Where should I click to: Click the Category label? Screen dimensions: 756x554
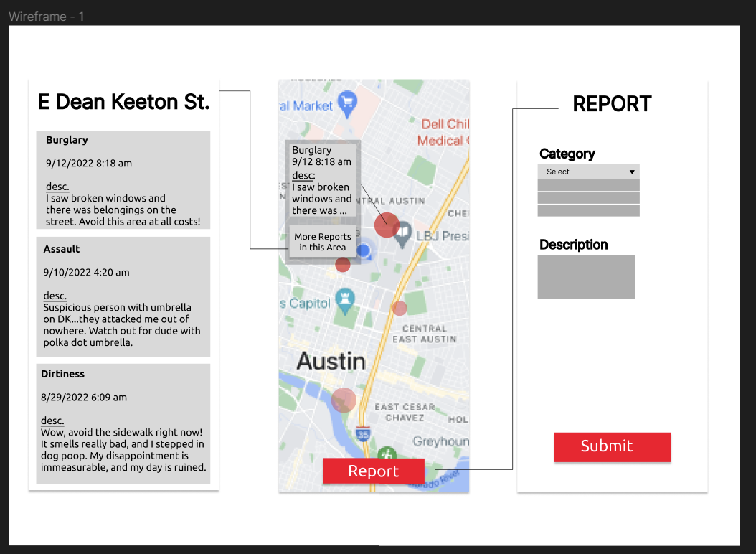(567, 154)
